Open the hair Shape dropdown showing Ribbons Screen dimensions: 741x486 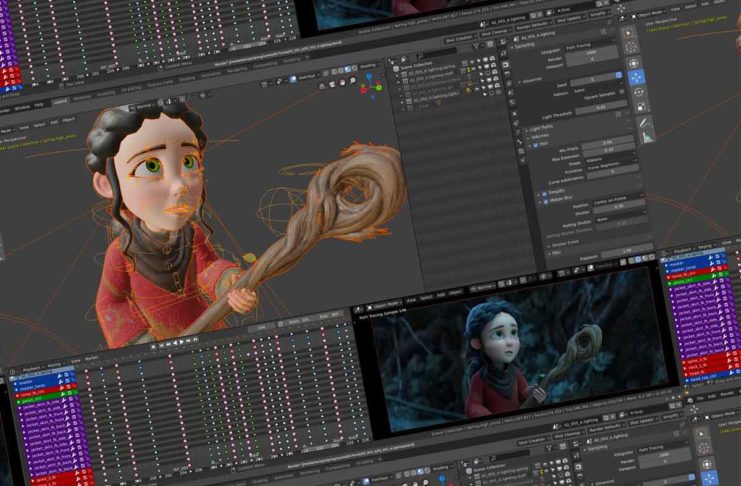click(x=610, y=159)
